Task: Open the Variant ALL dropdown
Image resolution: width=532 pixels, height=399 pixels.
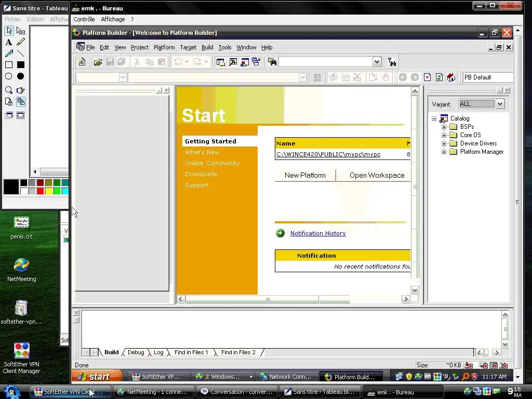Action: tap(500, 104)
